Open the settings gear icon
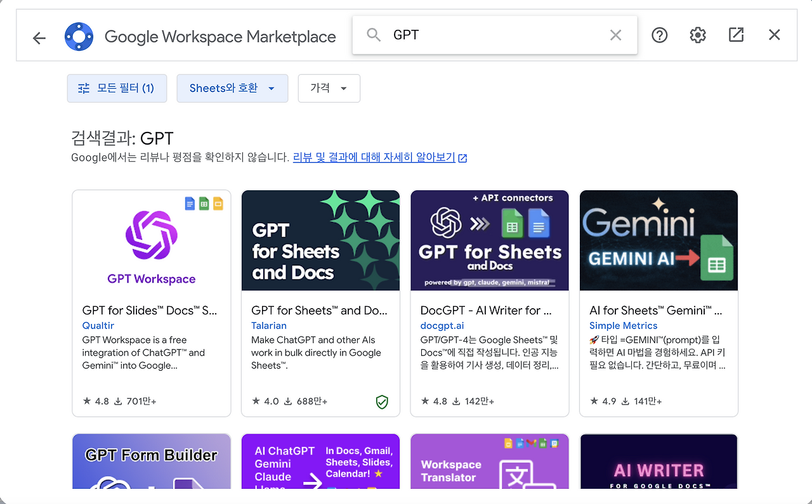Viewport: 812px width, 504px height. coord(698,35)
